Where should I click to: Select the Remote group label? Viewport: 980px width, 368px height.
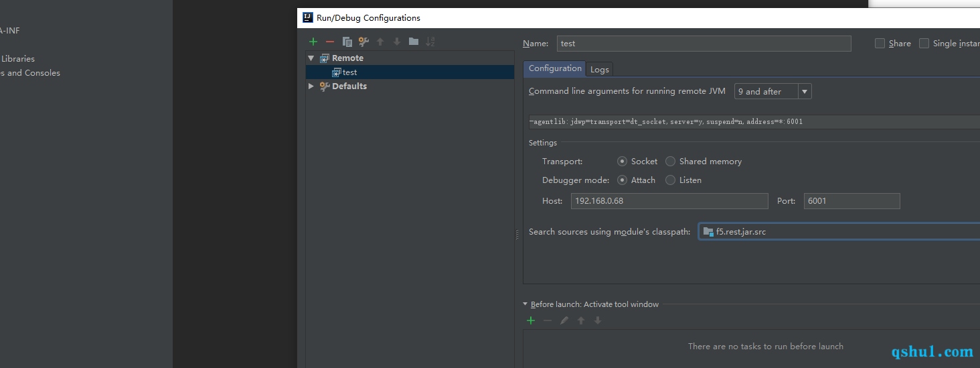point(348,58)
